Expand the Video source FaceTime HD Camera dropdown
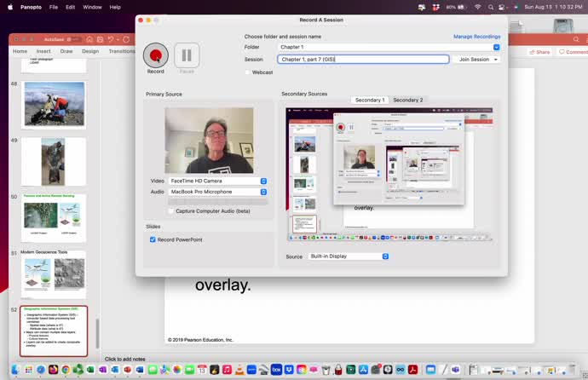Screen dimensions: 588x380 (x=217, y=181)
